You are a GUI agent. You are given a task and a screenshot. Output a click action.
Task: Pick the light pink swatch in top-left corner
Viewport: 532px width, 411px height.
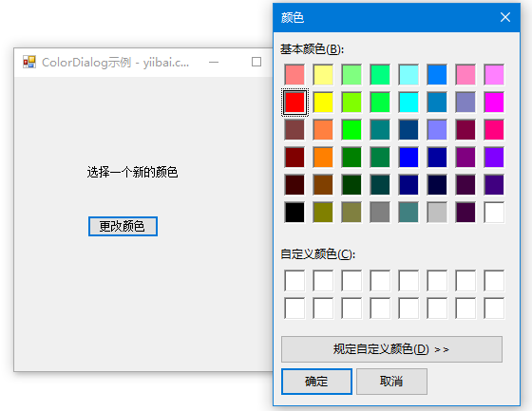(x=294, y=75)
